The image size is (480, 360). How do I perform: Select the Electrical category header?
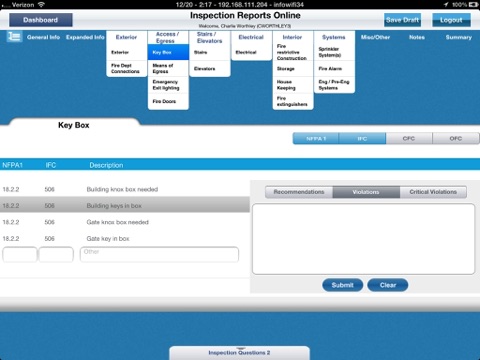tap(251, 37)
